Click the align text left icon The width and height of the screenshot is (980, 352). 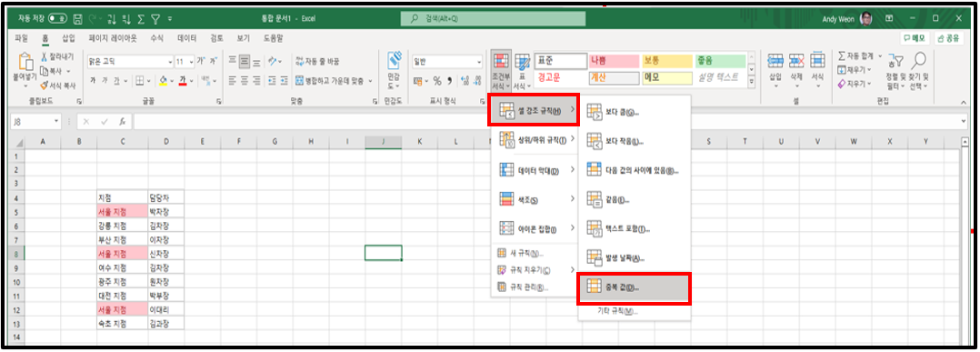pyautogui.click(x=232, y=81)
